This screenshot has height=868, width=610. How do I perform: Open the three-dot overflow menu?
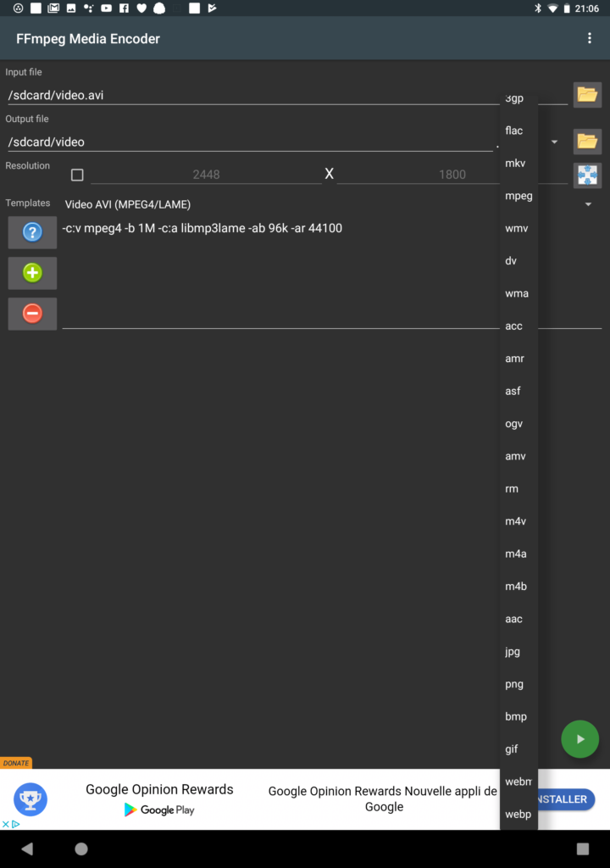tap(590, 38)
